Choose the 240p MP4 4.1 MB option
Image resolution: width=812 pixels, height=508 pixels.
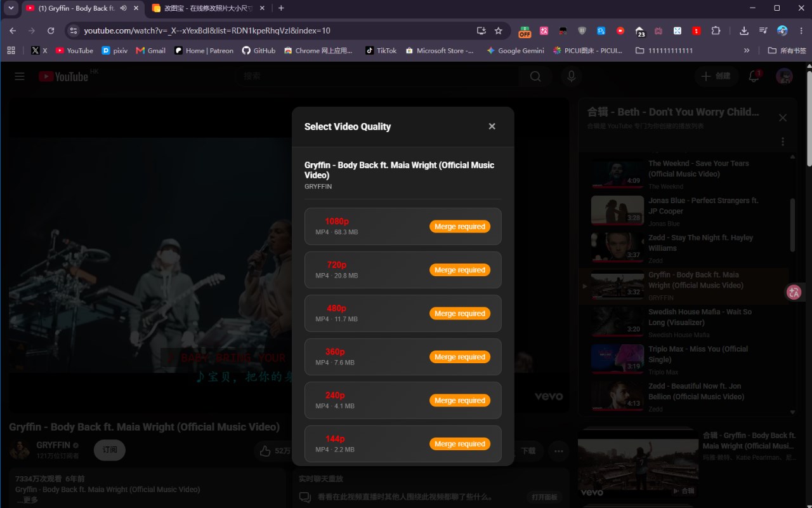(x=403, y=400)
